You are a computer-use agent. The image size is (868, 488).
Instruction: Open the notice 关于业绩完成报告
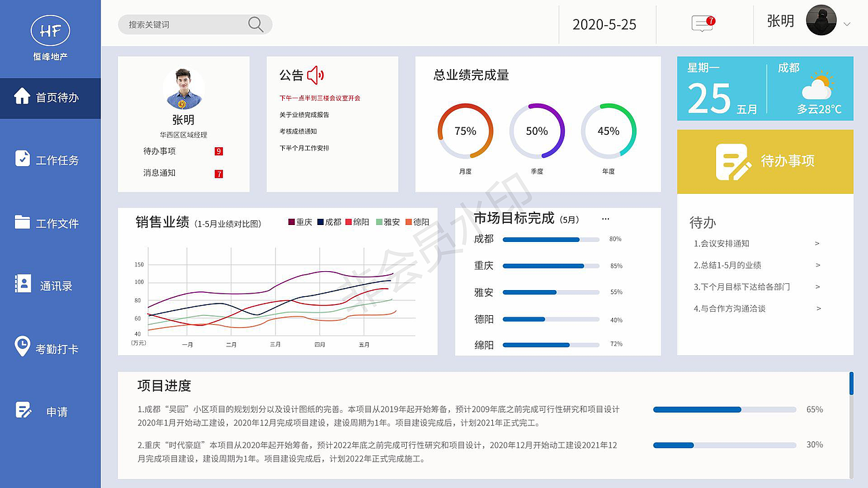304,115
